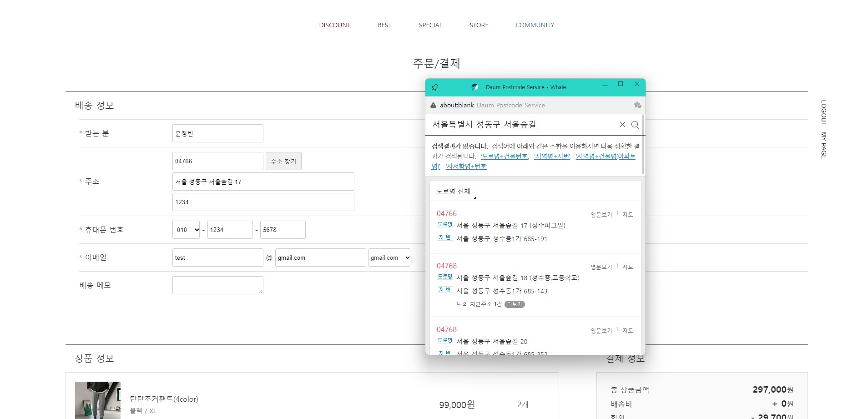Click the magnifier search icon in postcode popup
The width and height of the screenshot is (868, 419).
tap(635, 125)
